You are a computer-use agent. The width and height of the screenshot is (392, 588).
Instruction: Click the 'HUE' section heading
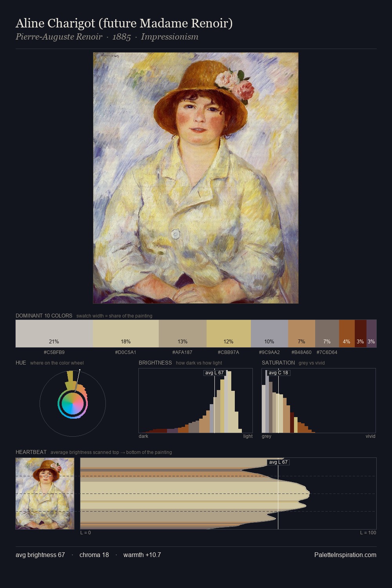pos(21,363)
